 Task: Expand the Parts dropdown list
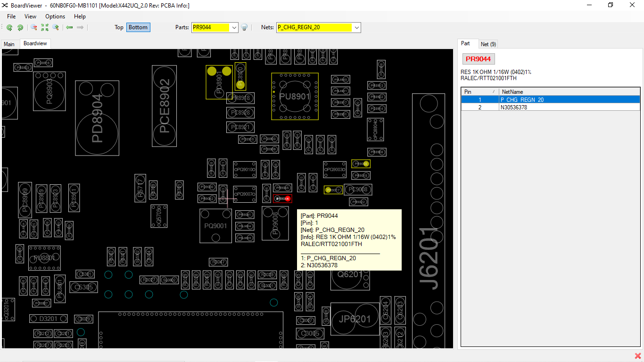[x=234, y=27]
